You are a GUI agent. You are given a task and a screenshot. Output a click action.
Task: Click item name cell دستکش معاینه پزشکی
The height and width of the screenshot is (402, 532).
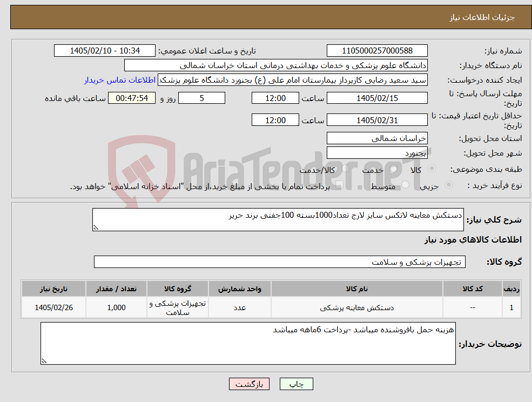(356, 307)
